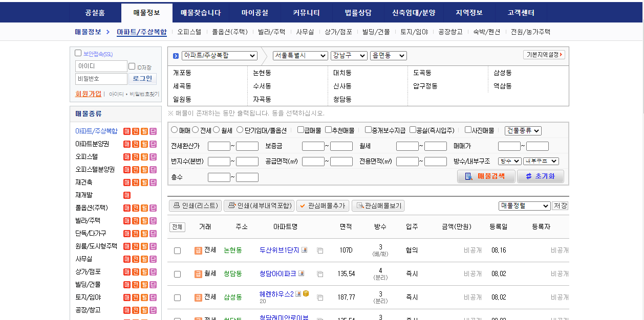Click the 매 icon beside 재개발

(127, 195)
